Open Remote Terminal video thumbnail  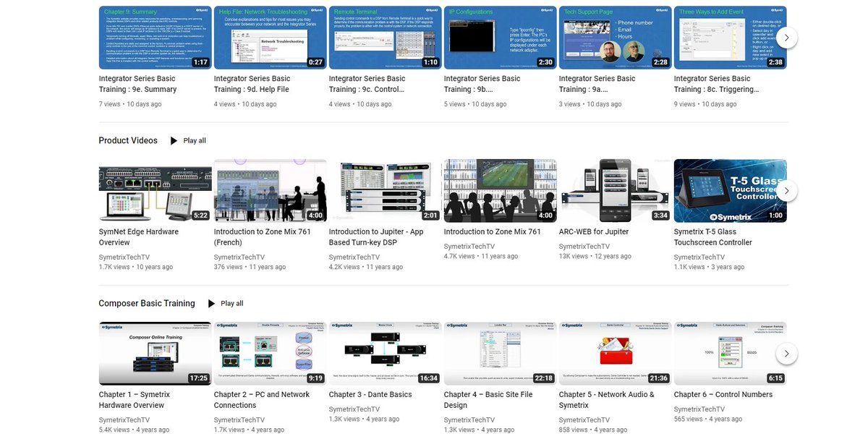tap(386, 38)
